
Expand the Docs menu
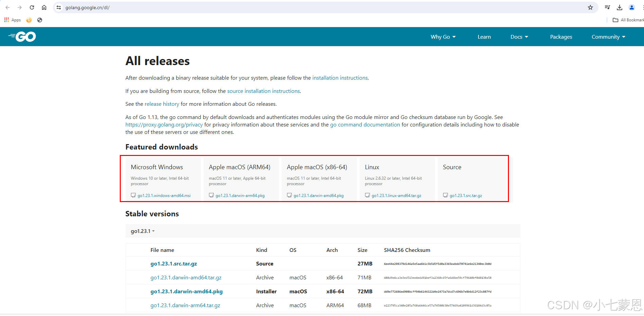[519, 37]
